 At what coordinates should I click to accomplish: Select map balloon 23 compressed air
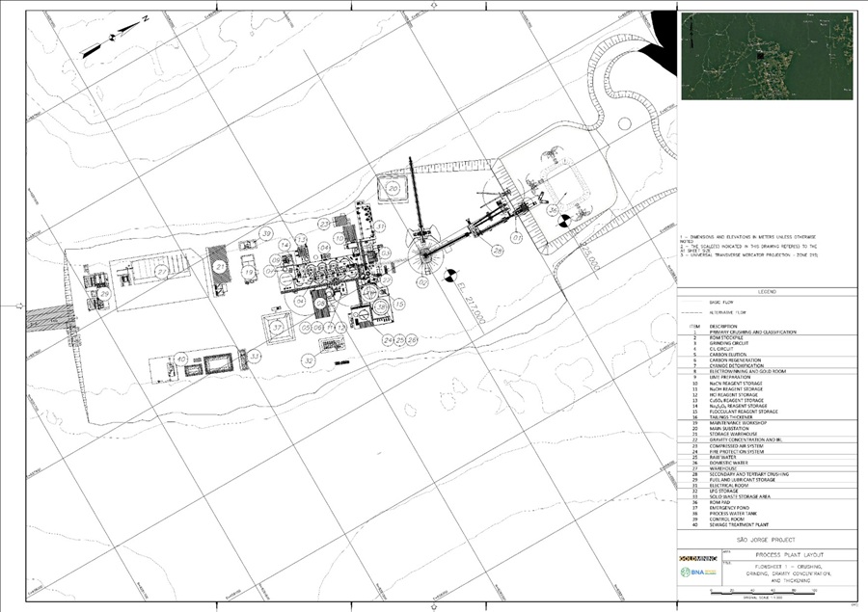coord(324,225)
